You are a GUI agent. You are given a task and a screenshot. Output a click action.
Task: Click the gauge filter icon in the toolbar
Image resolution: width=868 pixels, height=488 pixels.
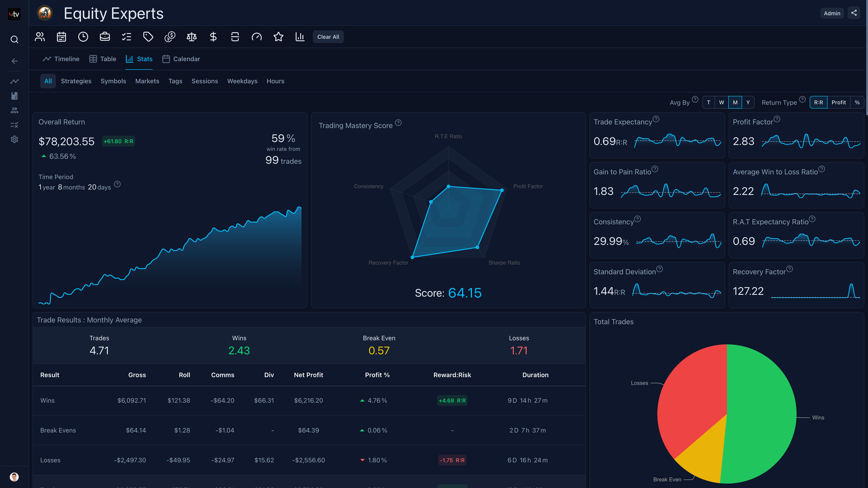click(x=257, y=37)
